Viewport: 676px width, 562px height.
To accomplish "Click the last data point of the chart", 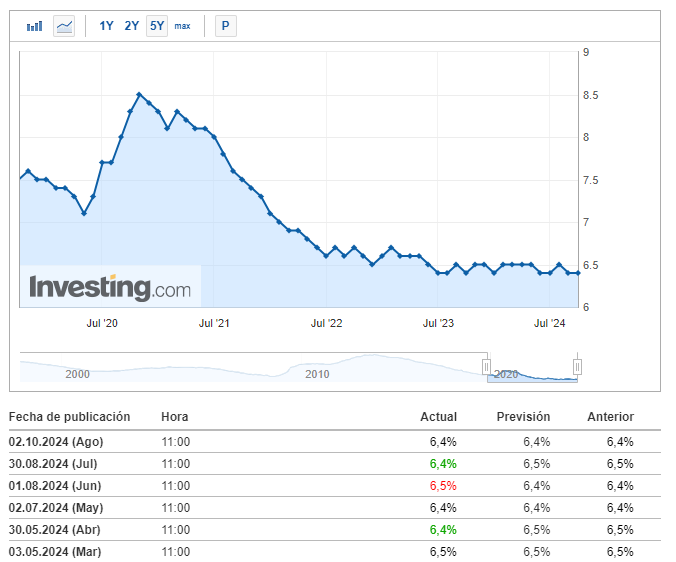I will 578,273.
